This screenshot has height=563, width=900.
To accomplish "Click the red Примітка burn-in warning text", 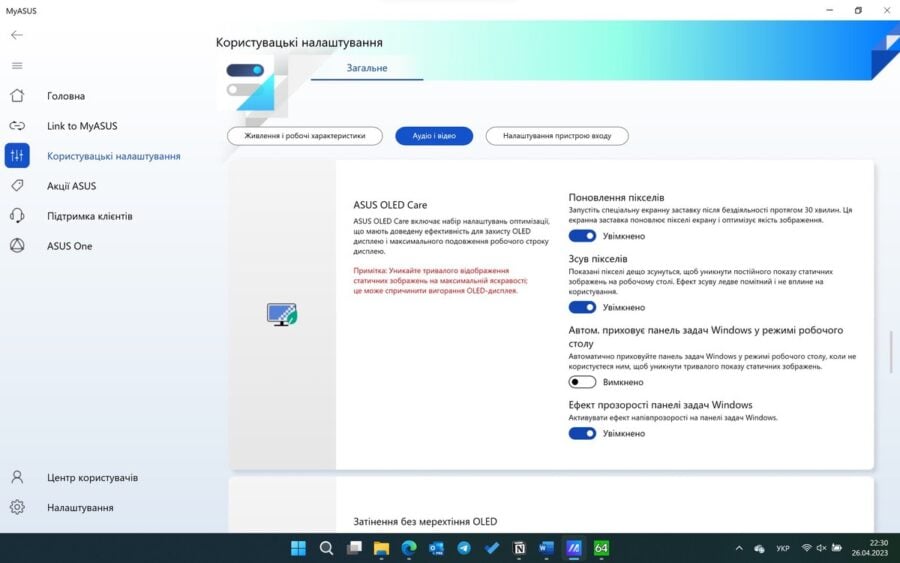I will [x=440, y=281].
